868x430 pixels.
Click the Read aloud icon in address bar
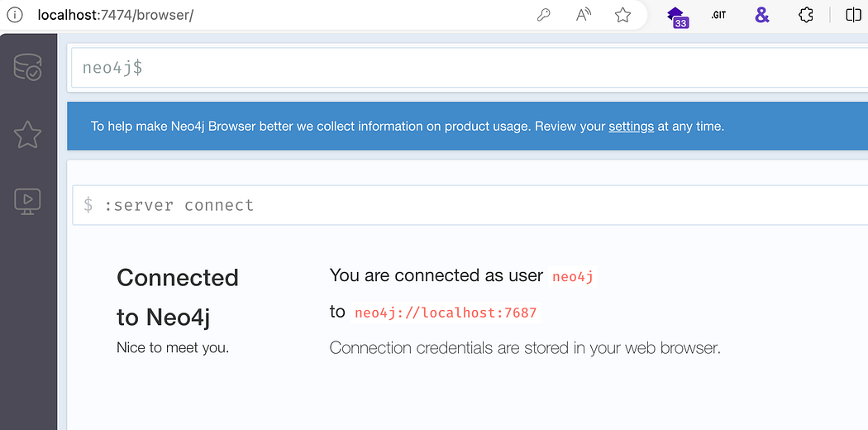(x=584, y=15)
